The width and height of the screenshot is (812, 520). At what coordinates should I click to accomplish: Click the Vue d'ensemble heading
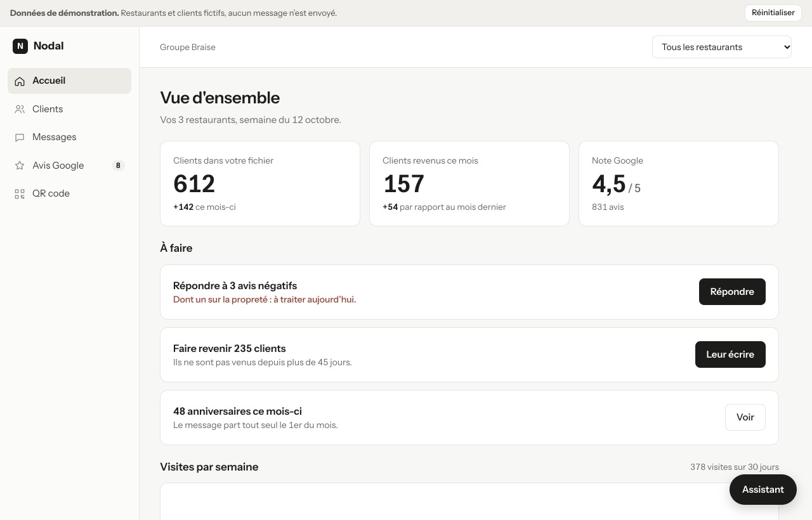click(220, 98)
